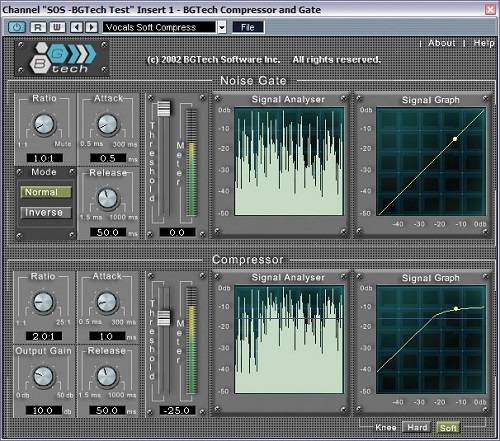Select Normal gate mode
The width and height of the screenshot is (500, 441).
click(46, 192)
